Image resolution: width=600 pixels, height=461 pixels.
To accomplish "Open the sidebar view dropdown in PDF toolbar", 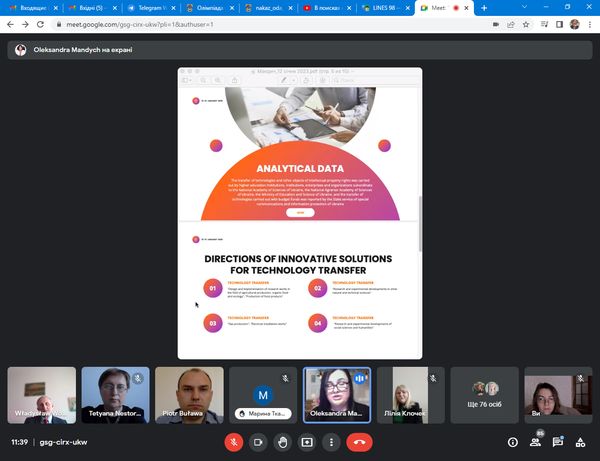I will pos(187,79).
